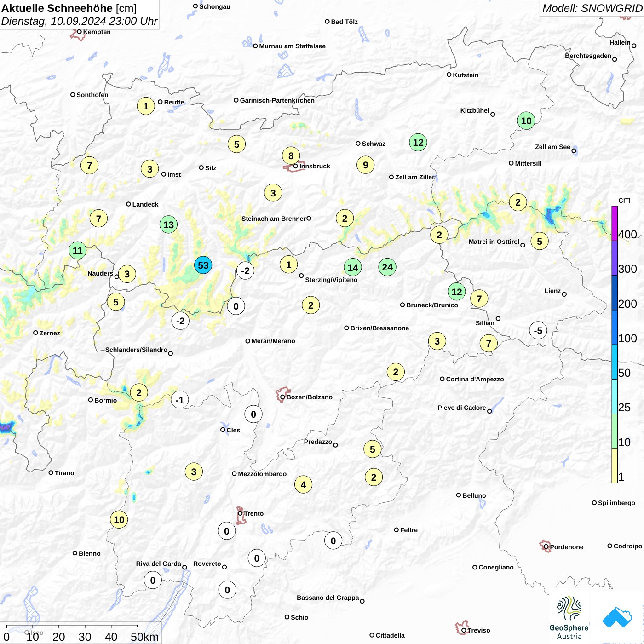644x644 pixels.
Task: Select the 12 cm marker near Schwaz
Action: coord(418,143)
